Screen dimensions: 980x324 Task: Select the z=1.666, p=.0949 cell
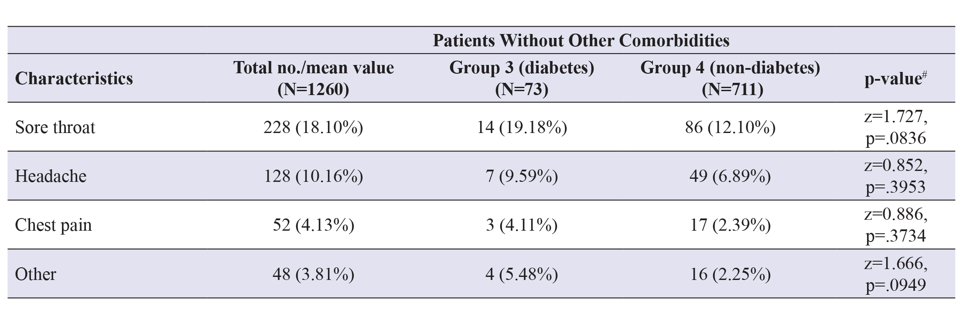pyautogui.click(x=896, y=274)
